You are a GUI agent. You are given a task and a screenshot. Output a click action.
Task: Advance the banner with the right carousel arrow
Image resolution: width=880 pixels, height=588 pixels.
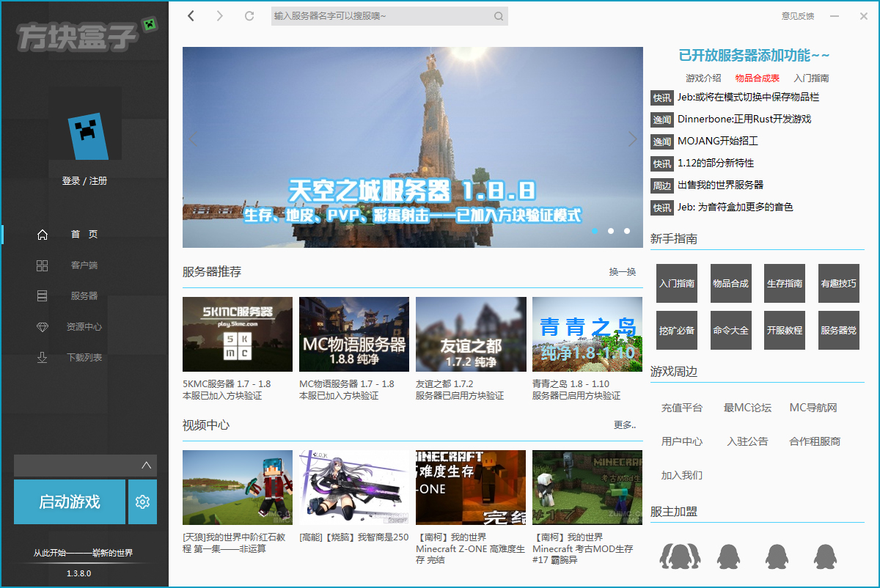coord(632,139)
